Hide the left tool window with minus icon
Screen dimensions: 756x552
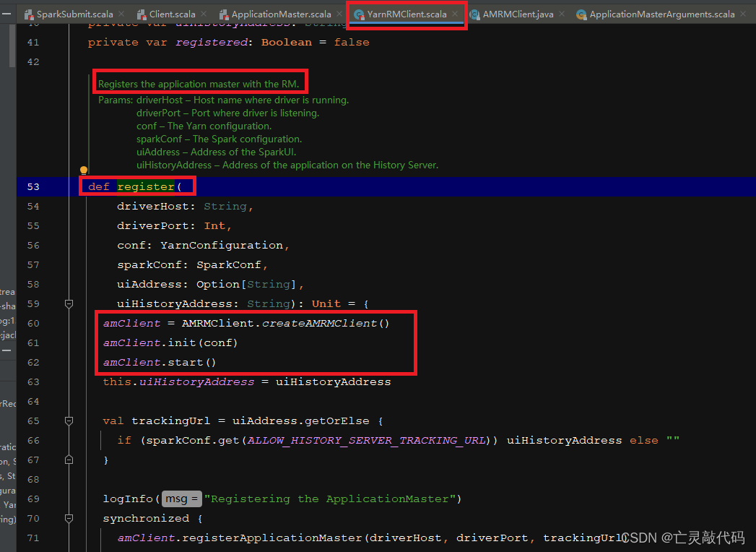[6, 14]
